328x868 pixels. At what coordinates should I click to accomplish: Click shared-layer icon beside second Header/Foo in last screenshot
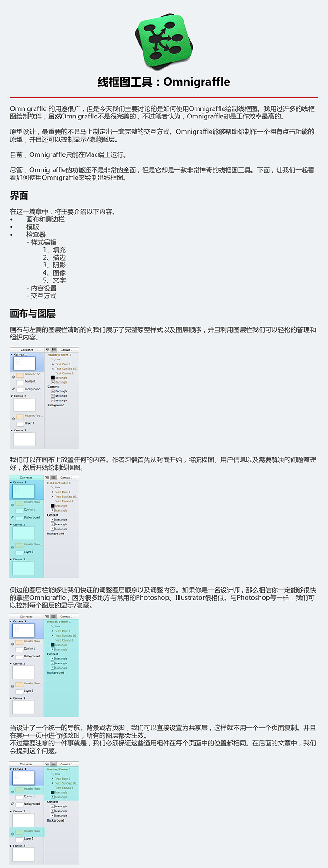pyautogui.click(x=12, y=834)
